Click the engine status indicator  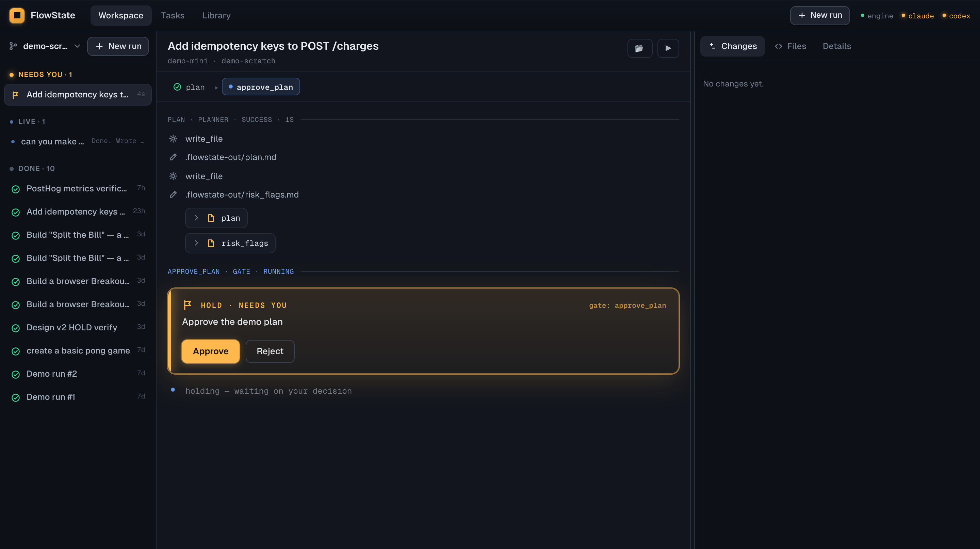877,16
